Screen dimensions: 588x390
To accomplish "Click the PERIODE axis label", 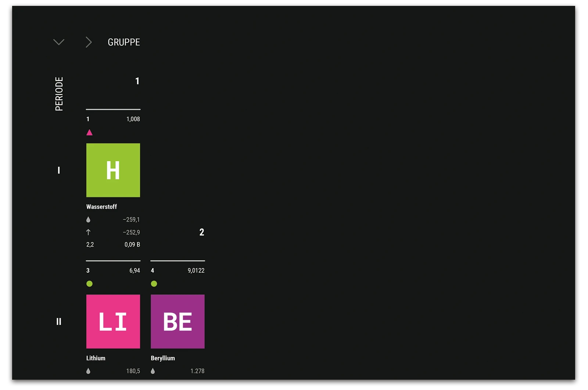I will pos(58,92).
